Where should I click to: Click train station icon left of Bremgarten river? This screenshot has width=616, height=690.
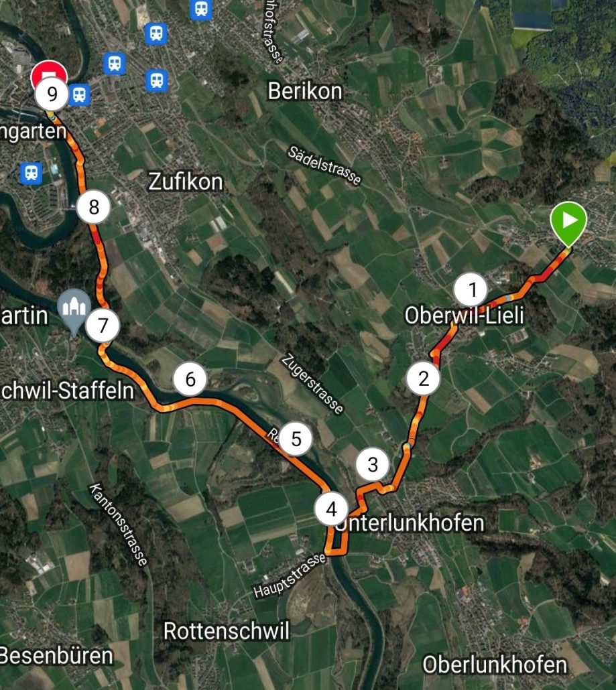tap(32, 173)
